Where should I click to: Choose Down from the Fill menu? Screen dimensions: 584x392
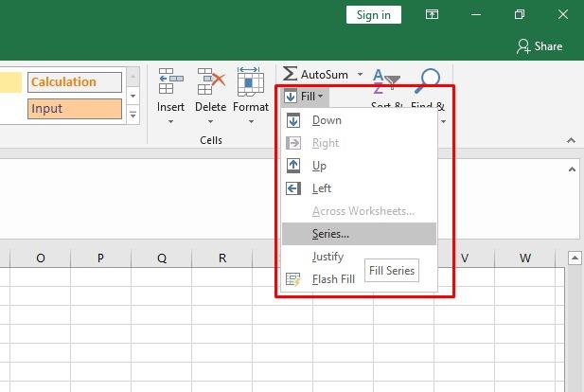pyautogui.click(x=359, y=121)
